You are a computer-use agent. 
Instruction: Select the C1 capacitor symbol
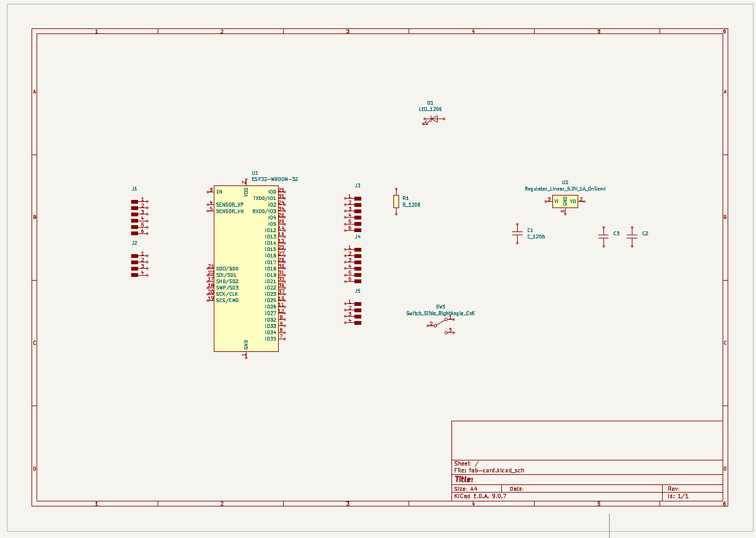point(517,234)
